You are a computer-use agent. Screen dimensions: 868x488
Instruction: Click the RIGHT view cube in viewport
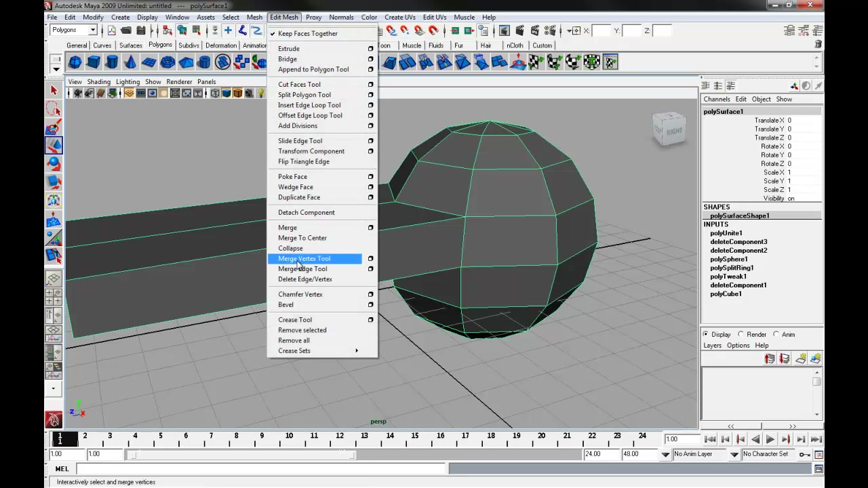pyautogui.click(x=669, y=129)
